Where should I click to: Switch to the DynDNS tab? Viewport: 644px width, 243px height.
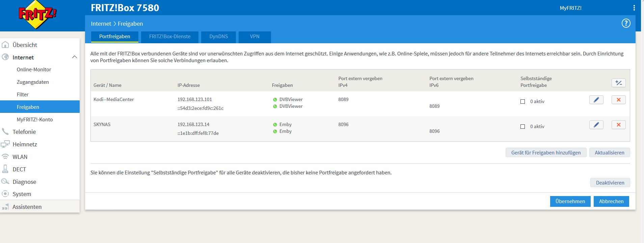(218, 37)
